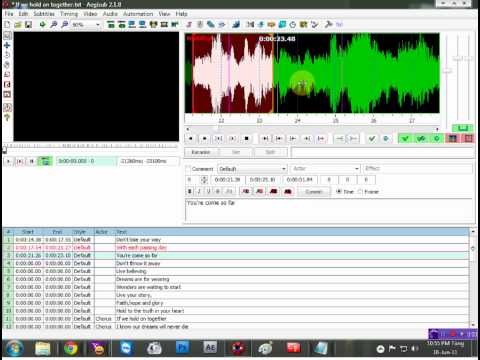Commit changes with the green checkmark icon
Viewport: 480px width, 360px height.
pos(372,138)
